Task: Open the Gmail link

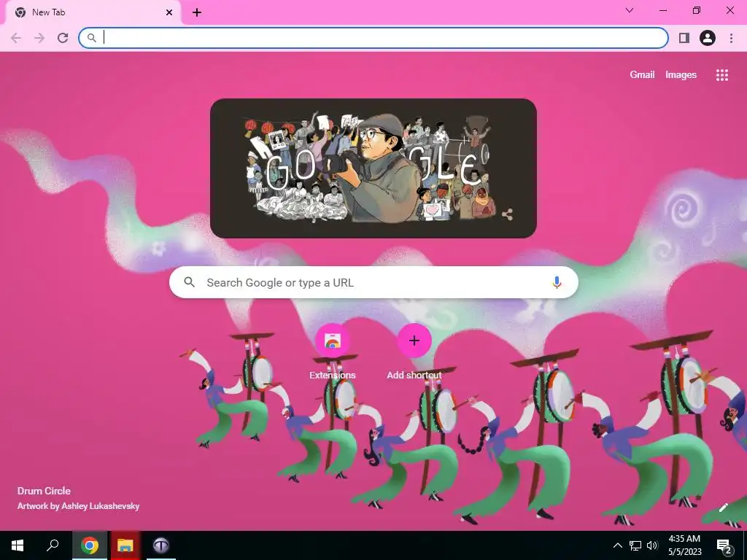Action: click(642, 75)
